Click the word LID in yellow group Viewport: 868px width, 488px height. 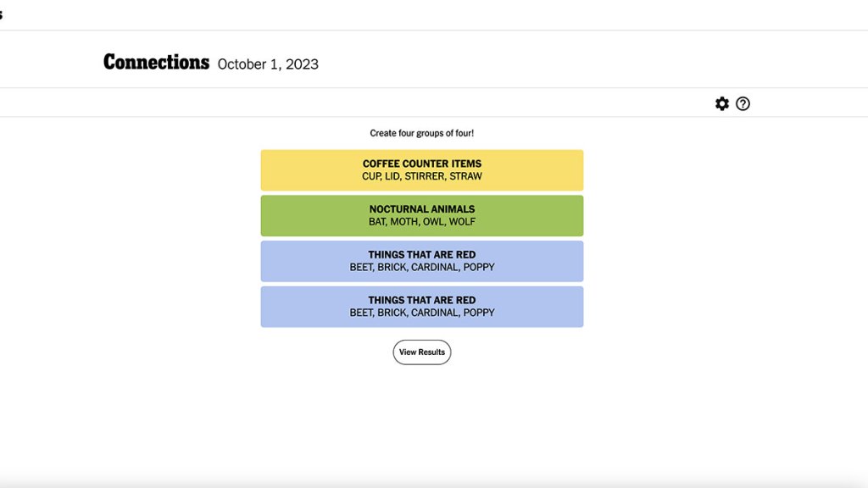coord(392,176)
